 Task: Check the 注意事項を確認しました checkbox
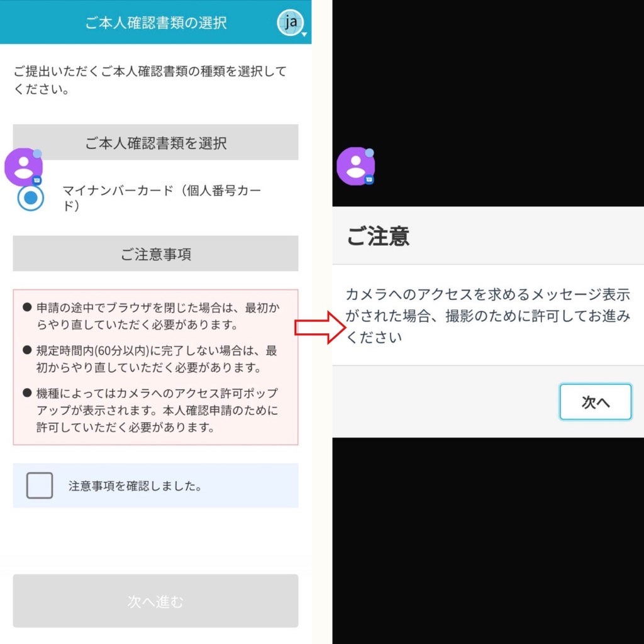tap(40, 486)
